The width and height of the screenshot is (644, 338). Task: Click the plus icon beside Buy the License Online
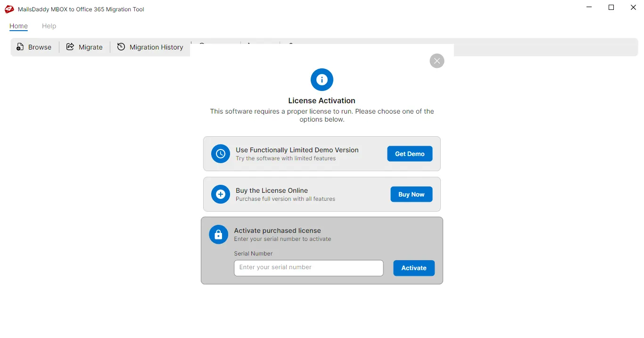point(220,194)
